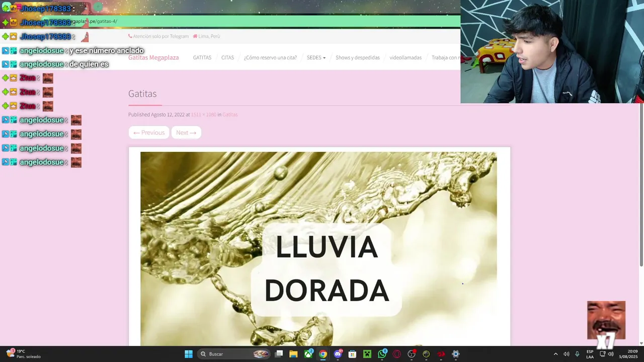Click the location icon next to Lima, Perú
The height and width of the screenshot is (362, 644).
coord(195,36)
